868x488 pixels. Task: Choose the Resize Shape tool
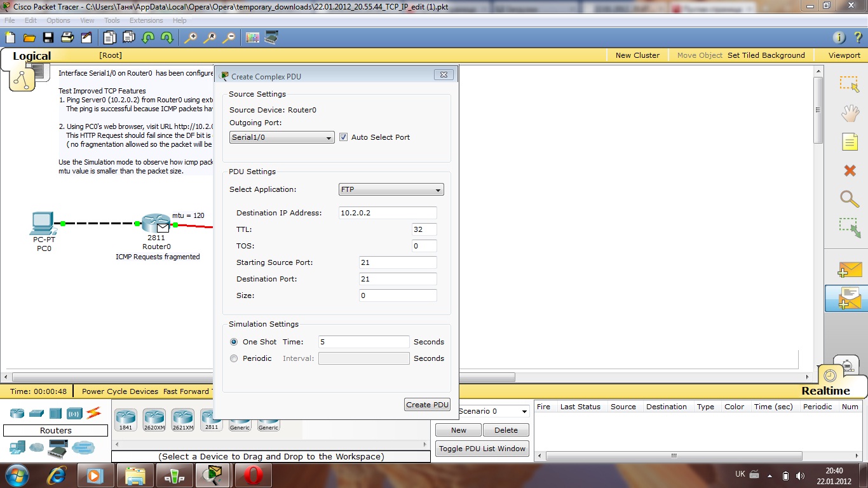850,227
